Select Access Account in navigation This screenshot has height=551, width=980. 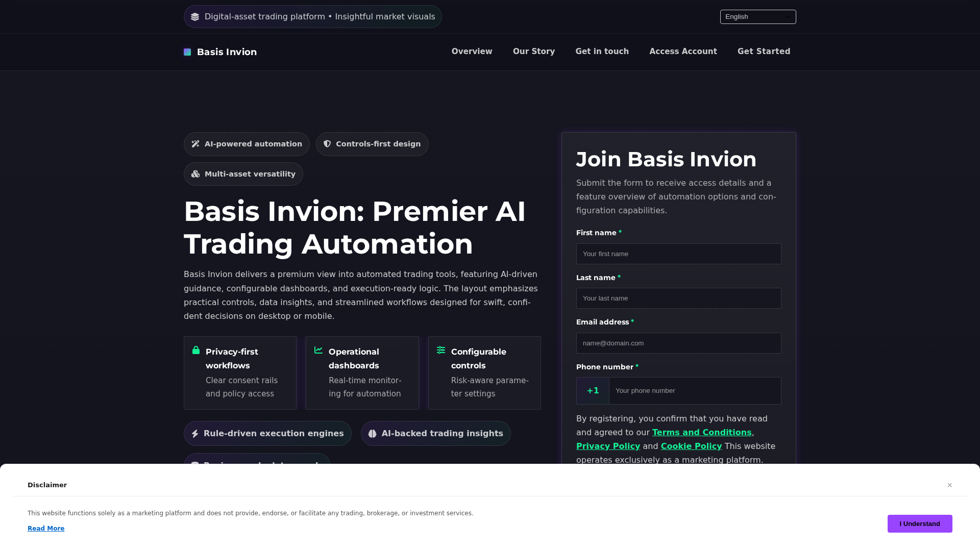click(x=683, y=52)
